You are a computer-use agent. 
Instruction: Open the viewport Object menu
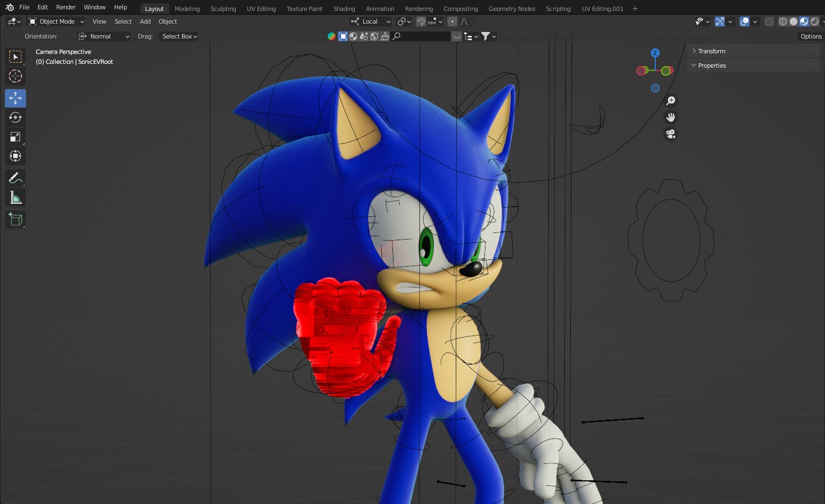(x=168, y=21)
